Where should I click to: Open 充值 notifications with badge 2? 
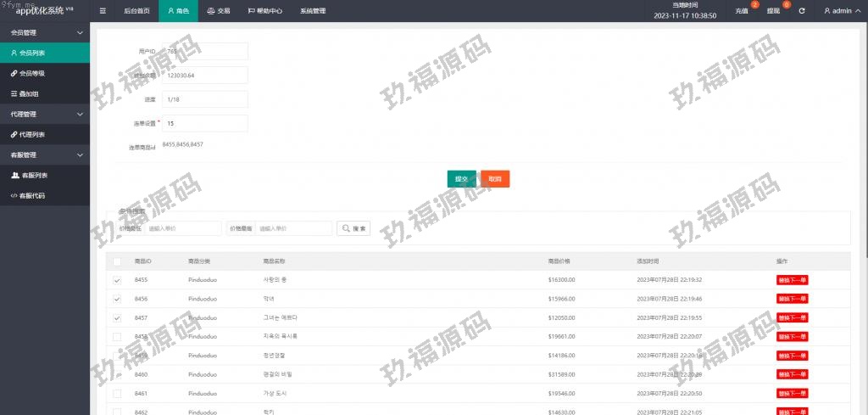pos(743,11)
